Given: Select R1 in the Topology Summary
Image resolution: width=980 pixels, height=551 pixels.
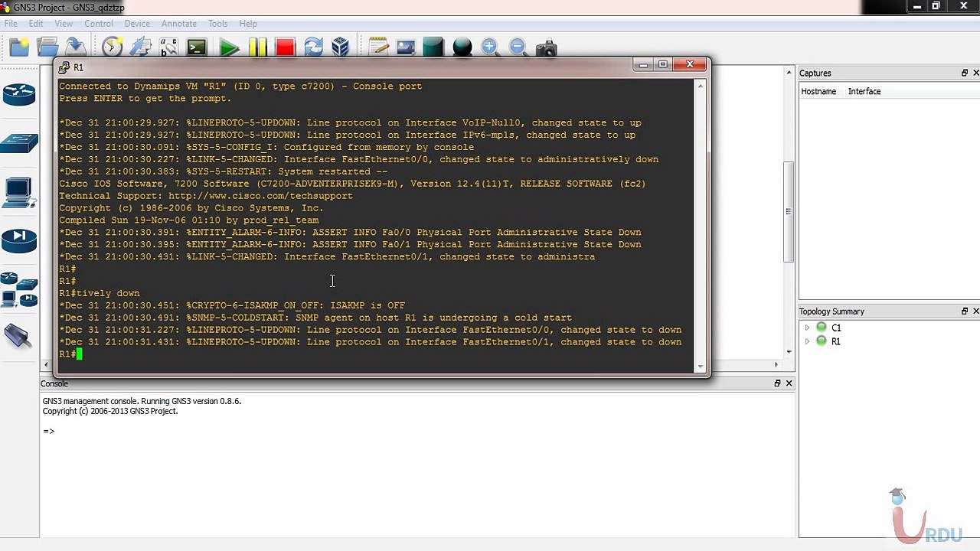Looking at the screenshot, I should (x=836, y=341).
